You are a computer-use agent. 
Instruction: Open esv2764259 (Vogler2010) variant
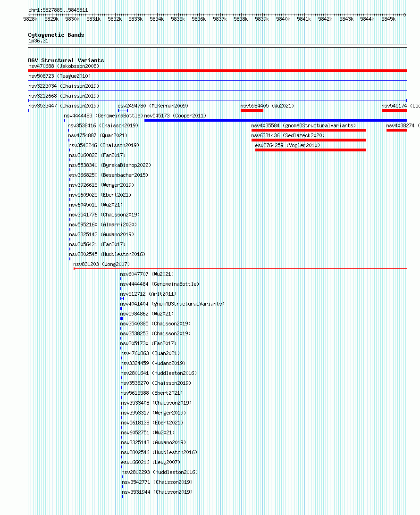(287, 145)
